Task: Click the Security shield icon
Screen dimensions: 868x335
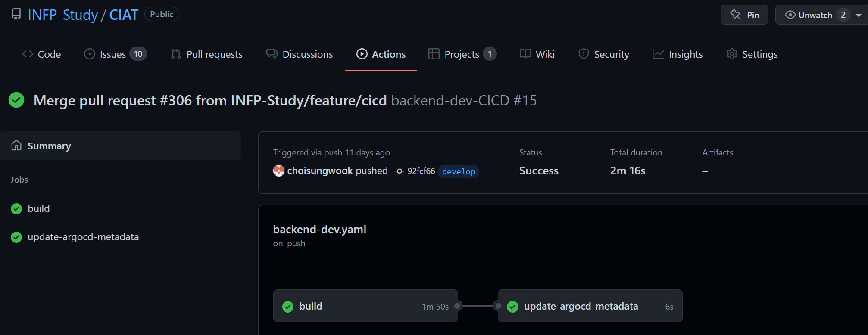Action: pyautogui.click(x=584, y=54)
